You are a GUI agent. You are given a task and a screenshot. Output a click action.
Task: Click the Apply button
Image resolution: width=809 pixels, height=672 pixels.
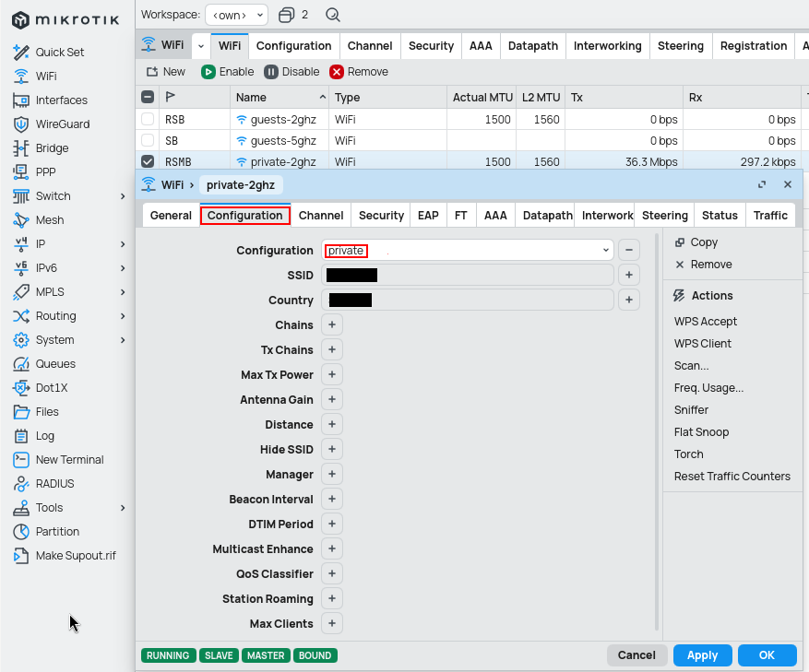tap(702, 655)
